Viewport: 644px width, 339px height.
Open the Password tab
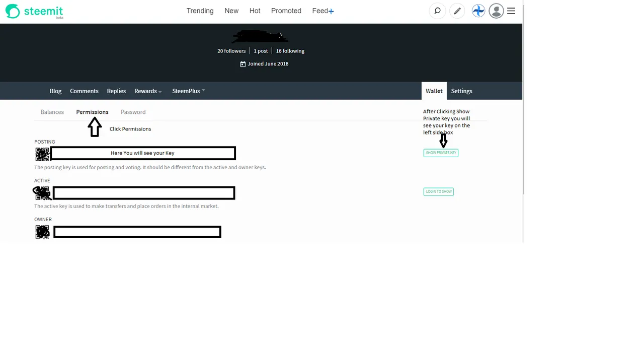click(133, 112)
